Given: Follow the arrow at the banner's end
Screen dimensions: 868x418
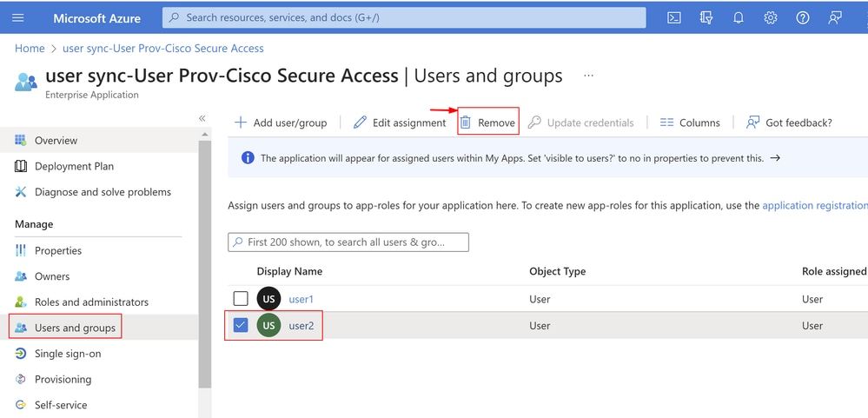Looking at the screenshot, I should (x=776, y=158).
